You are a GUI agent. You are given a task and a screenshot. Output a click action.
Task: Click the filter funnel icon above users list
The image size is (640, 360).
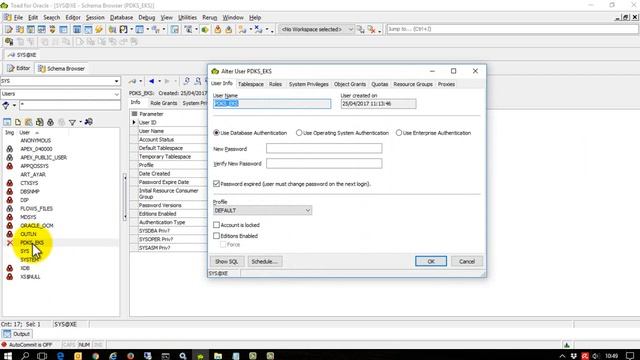pyautogui.click(x=72, y=122)
